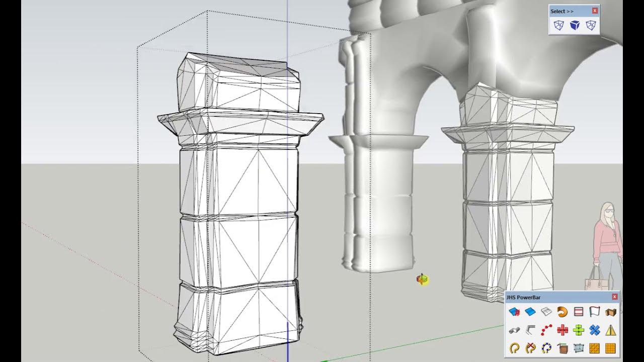The width and height of the screenshot is (644, 362).
Task: Click wireframe cube right of the solid cube
Action: [591, 25]
